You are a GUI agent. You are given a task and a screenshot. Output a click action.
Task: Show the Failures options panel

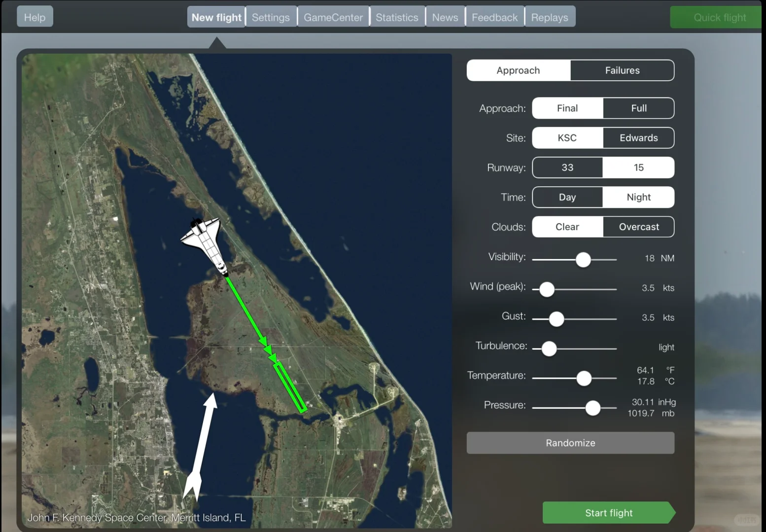(623, 70)
